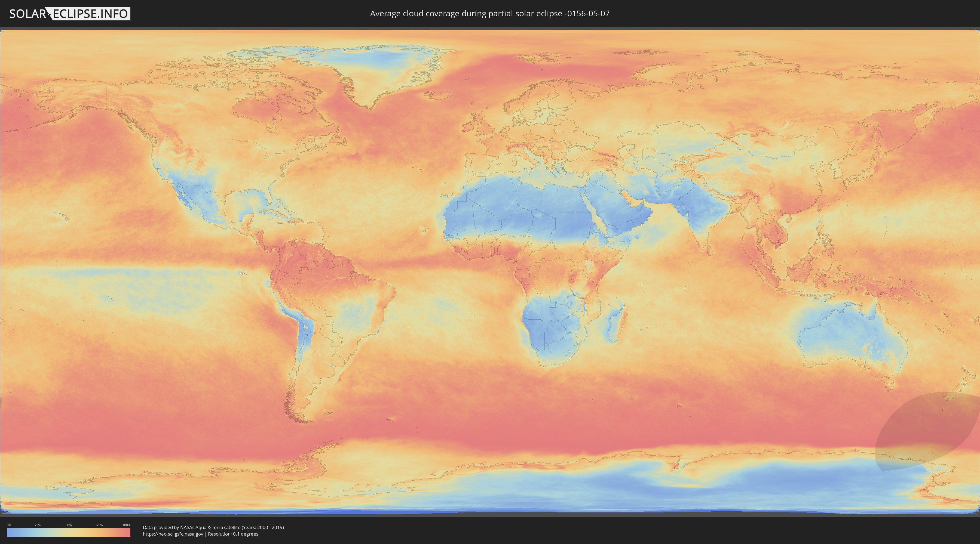Click the 50% legend label
Screen dimensions: 980x544
69,525
